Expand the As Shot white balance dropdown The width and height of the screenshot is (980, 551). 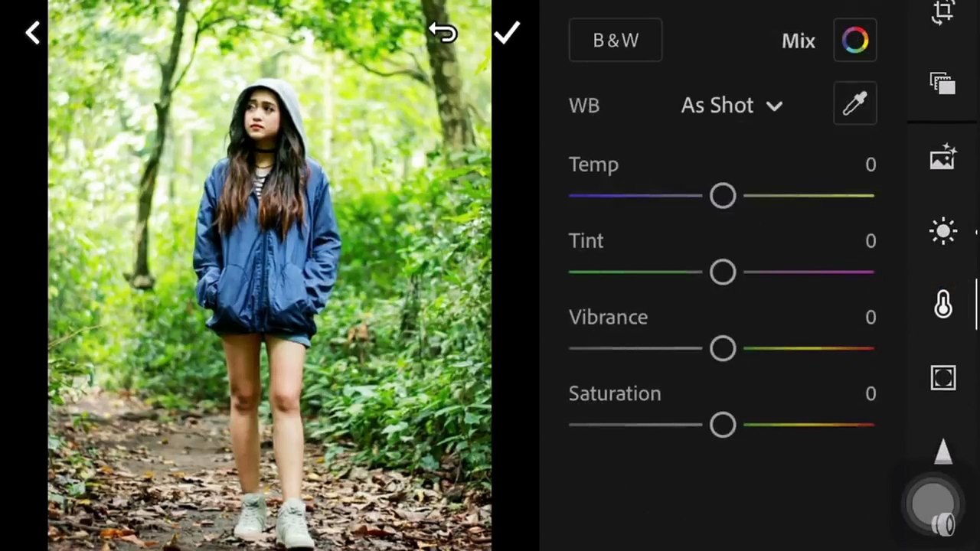732,105
